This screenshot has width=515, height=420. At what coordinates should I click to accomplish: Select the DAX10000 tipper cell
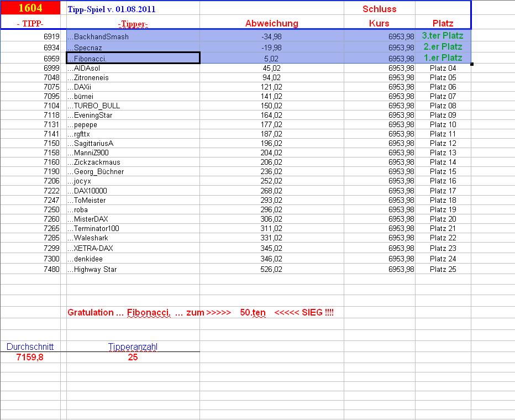pyautogui.click(x=133, y=191)
